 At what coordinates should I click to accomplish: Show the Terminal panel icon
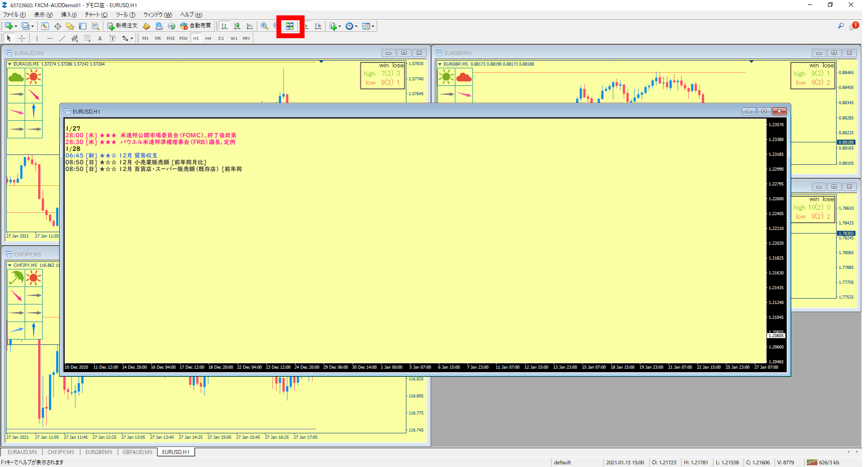click(83, 26)
